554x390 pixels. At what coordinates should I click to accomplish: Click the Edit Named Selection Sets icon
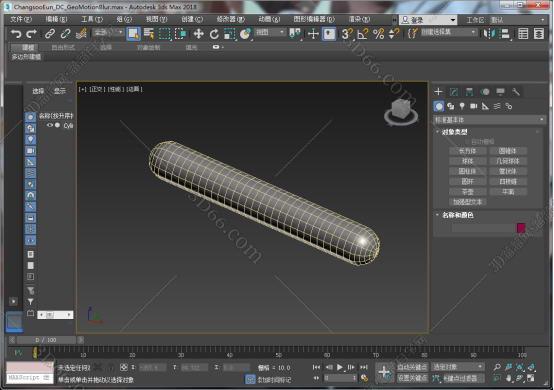coord(412,34)
